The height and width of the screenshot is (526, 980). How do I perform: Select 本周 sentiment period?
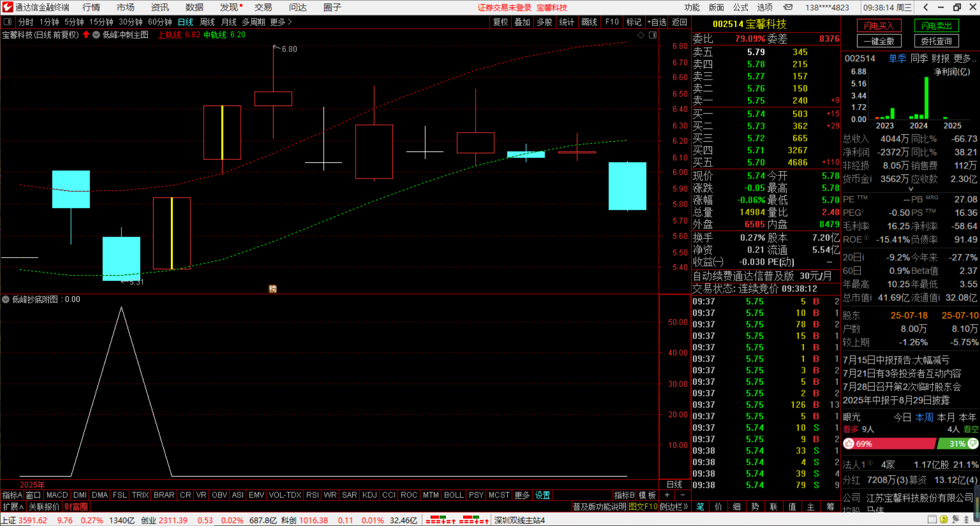pyautogui.click(x=924, y=417)
